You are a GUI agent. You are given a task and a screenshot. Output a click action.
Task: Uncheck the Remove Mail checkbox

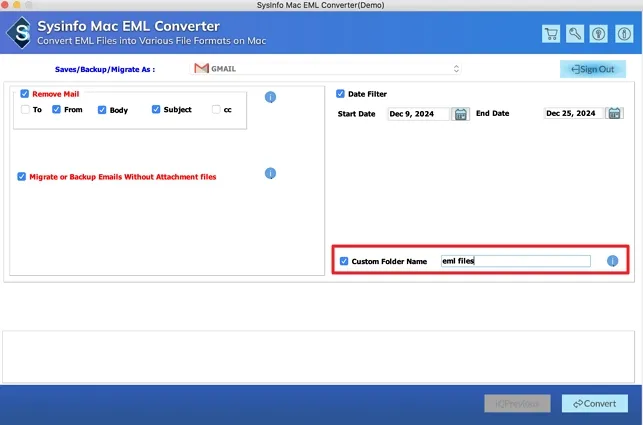click(x=25, y=94)
